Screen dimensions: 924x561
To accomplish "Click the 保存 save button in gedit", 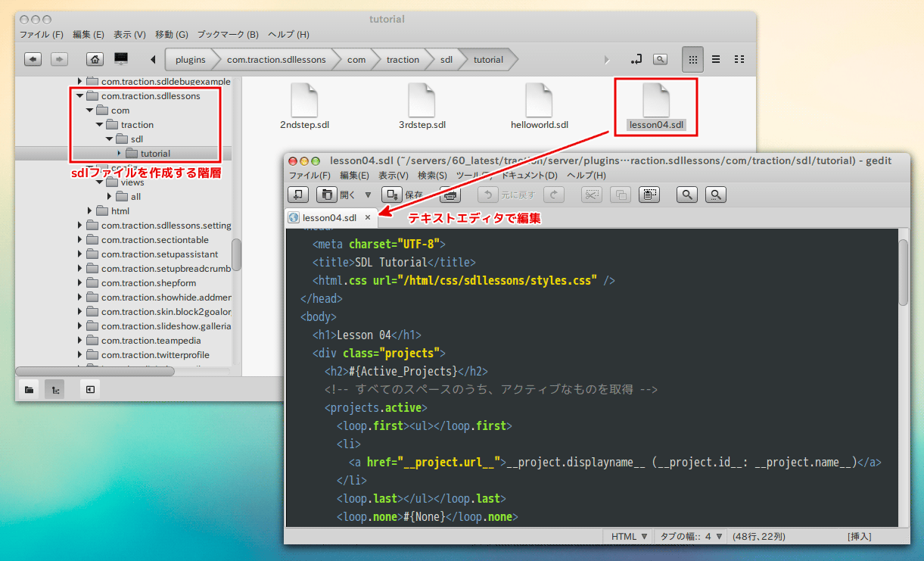I will pyautogui.click(x=403, y=195).
